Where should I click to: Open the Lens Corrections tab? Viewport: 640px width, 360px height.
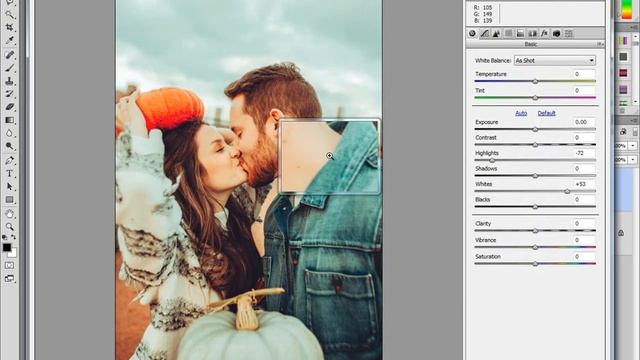pos(533,33)
